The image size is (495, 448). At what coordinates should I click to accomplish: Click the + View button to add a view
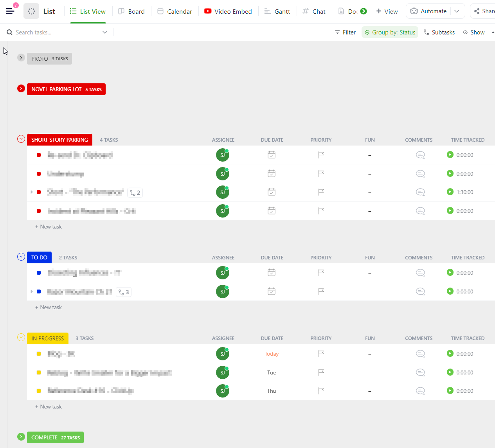(387, 11)
